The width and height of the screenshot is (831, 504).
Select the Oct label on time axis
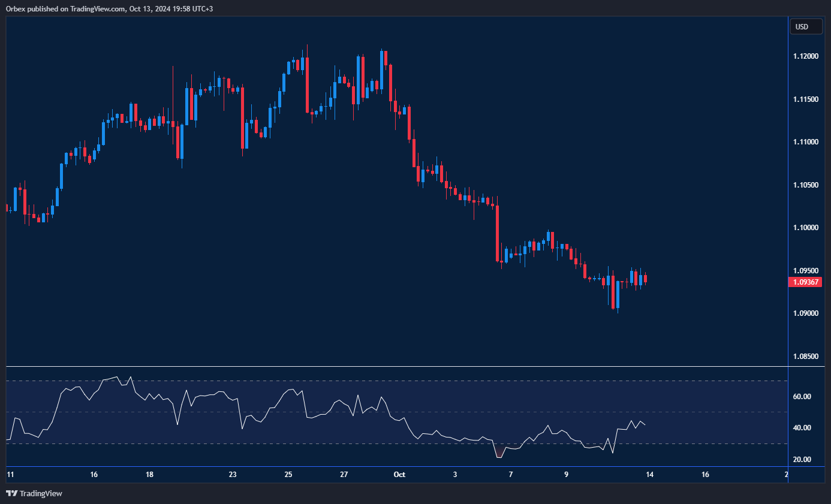[x=399, y=475]
